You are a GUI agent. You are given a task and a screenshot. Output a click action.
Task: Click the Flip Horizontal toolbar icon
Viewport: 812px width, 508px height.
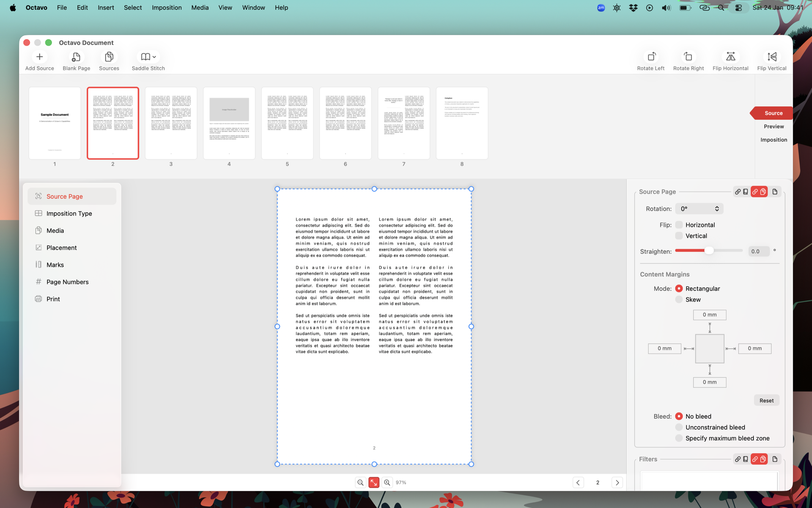click(730, 57)
